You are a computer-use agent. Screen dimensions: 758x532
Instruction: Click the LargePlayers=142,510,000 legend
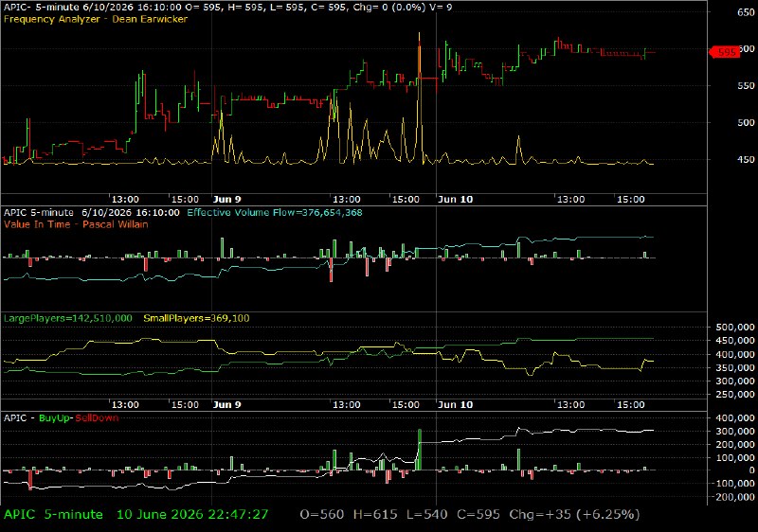coord(67,318)
